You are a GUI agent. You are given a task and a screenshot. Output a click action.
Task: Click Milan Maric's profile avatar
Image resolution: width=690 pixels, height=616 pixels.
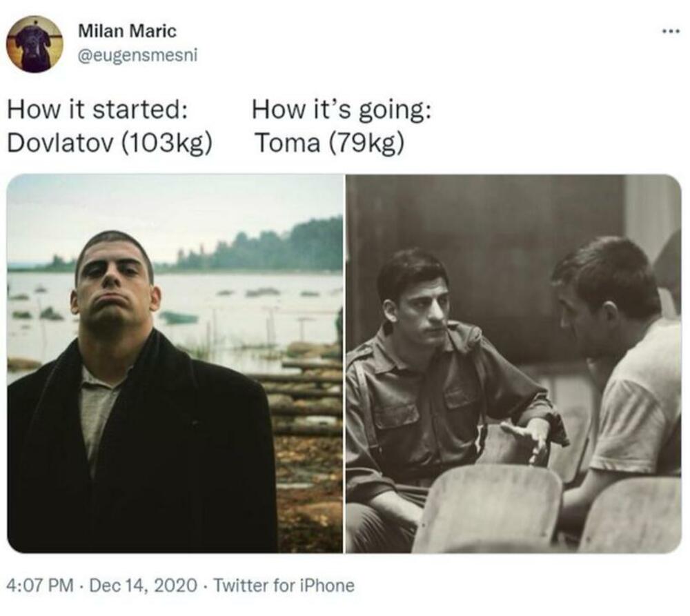coord(34,44)
